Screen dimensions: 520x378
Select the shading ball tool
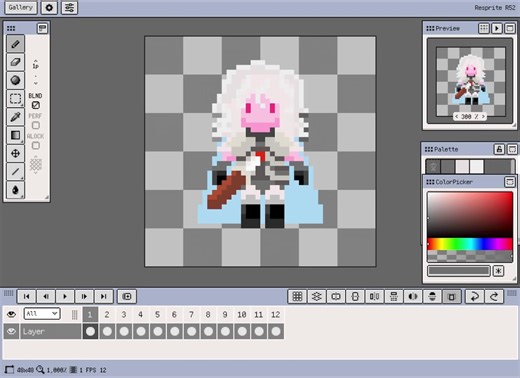15,80
